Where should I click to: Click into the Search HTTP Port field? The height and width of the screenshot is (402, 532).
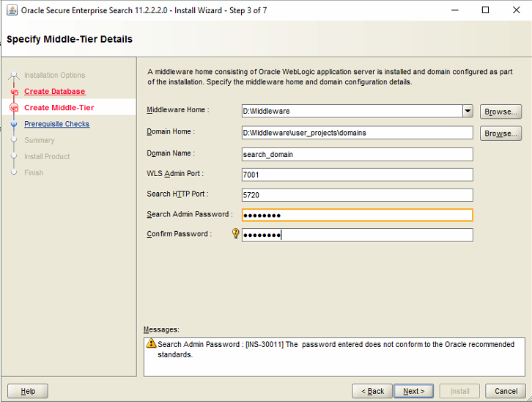pyautogui.click(x=358, y=195)
